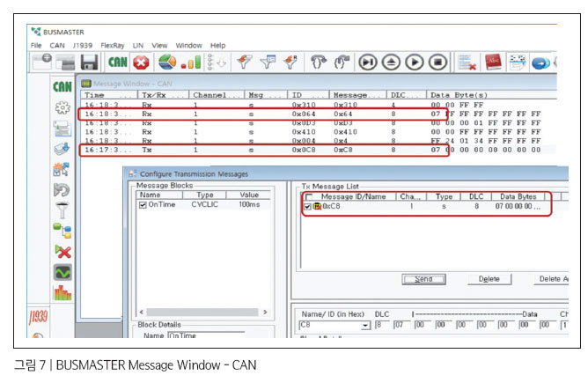
Task: Open the File menu
Action: point(36,46)
